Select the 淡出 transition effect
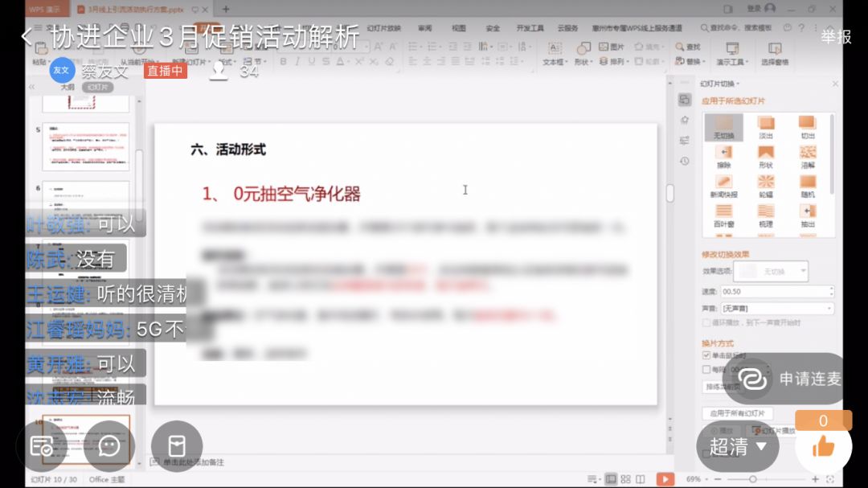This screenshot has height=488, width=868. tap(766, 127)
